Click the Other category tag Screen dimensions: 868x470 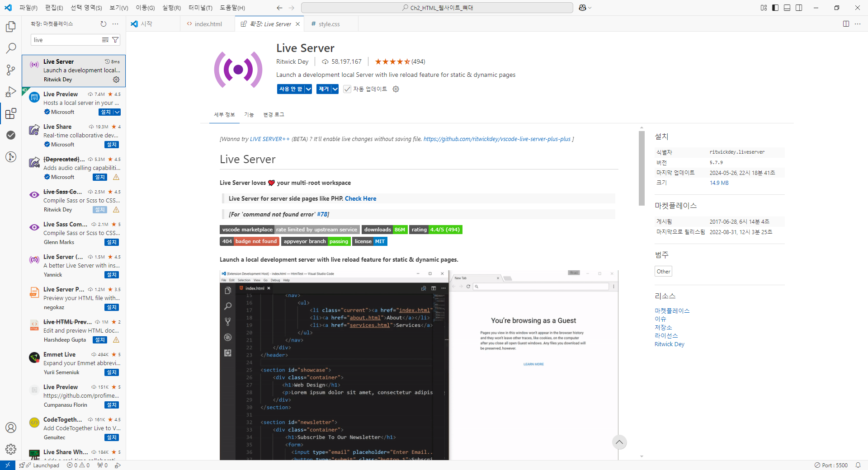click(663, 271)
